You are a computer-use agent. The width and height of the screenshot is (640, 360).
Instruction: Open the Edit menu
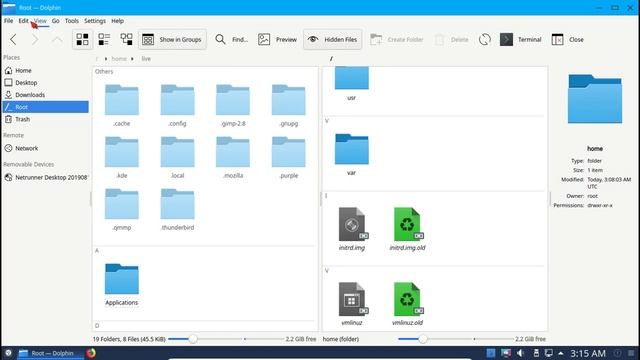23,21
